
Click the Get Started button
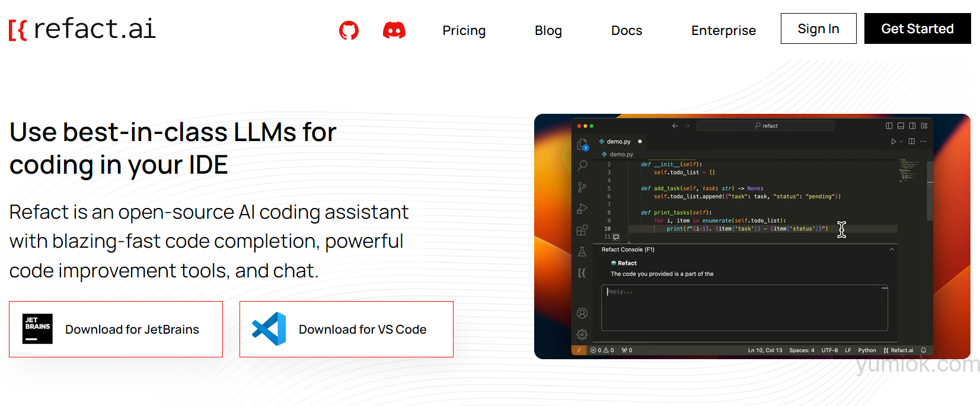918,28
